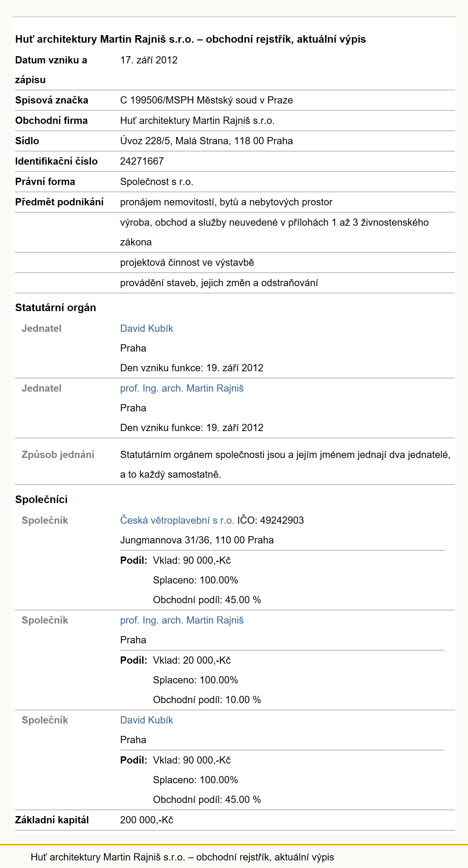
Task: Click the Způsob jednání label
Action: click(58, 455)
